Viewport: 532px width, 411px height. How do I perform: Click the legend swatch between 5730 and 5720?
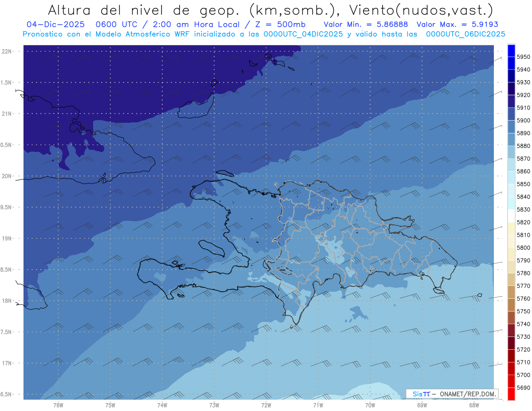click(511, 343)
